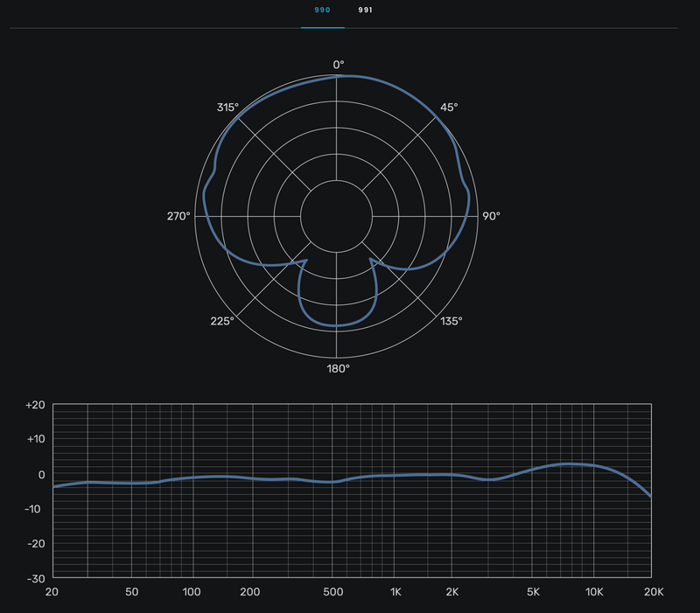The image size is (700, 613).
Task: Click the +10 dB axis label
Action: 35,439
